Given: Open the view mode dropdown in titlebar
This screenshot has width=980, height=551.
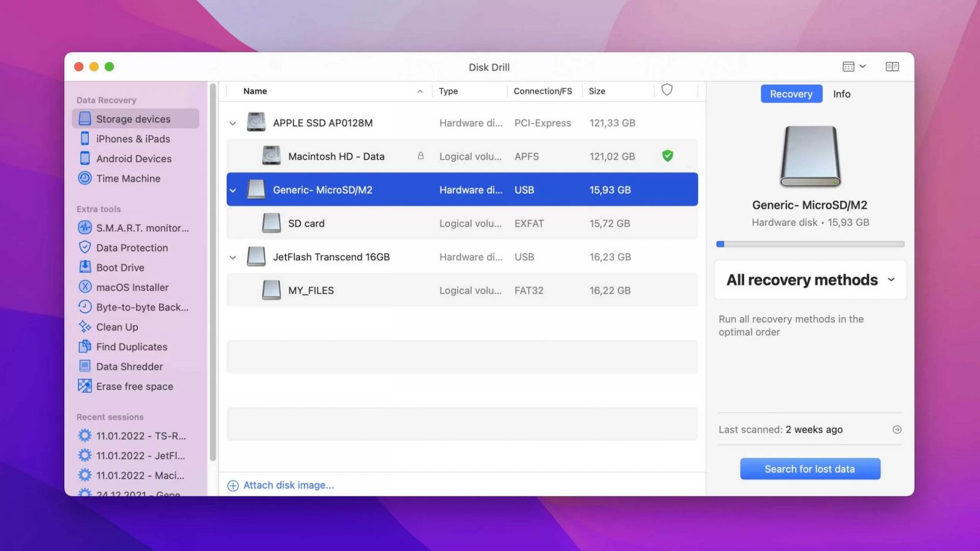Looking at the screenshot, I should [854, 67].
